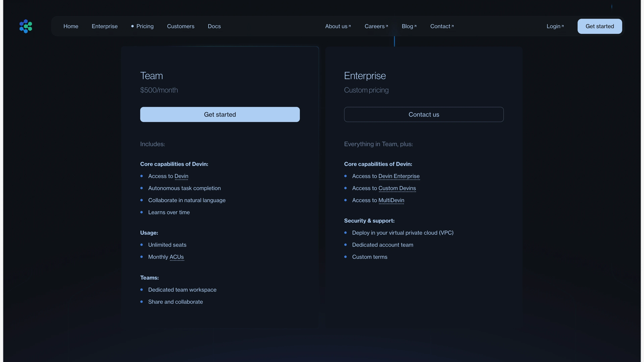Screen dimensions: 644x362
Task: Visit the Careers external link
Action: [376, 26]
